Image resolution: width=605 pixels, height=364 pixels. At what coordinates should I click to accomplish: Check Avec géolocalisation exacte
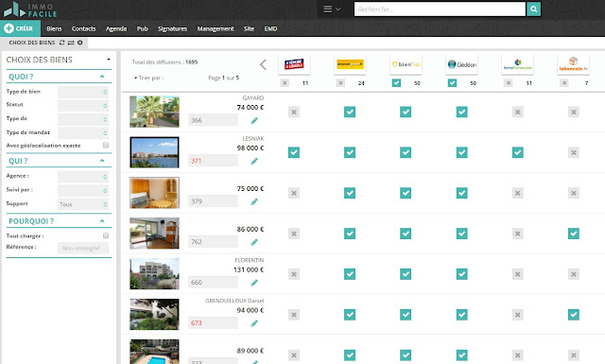click(x=106, y=146)
